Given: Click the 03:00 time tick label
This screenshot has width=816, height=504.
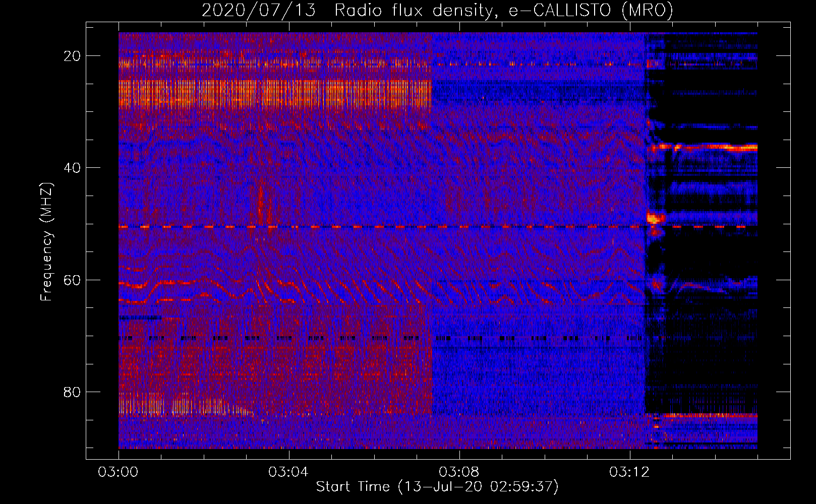Looking at the screenshot, I should coord(118,472).
